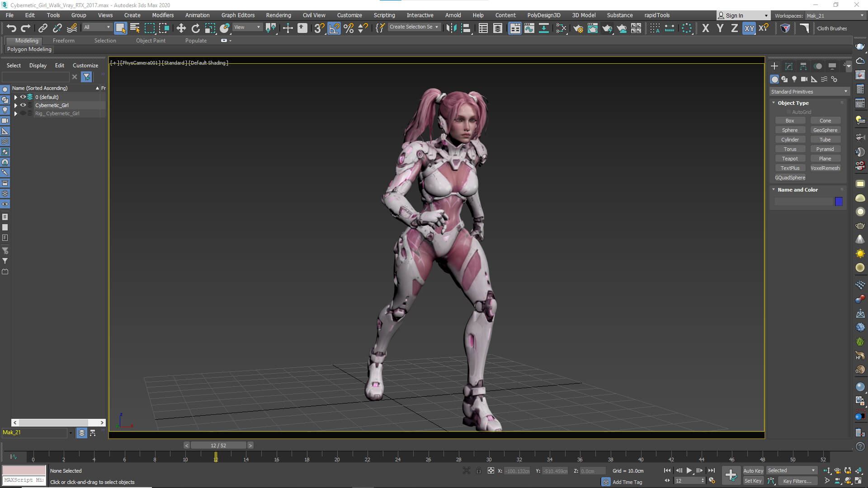Click the blue object color swatch

(x=839, y=202)
